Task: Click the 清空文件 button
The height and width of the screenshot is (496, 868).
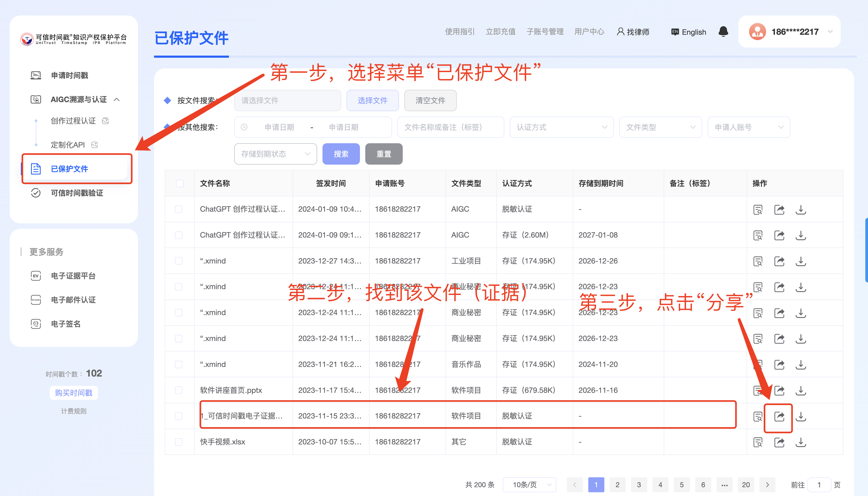Action: [x=430, y=100]
